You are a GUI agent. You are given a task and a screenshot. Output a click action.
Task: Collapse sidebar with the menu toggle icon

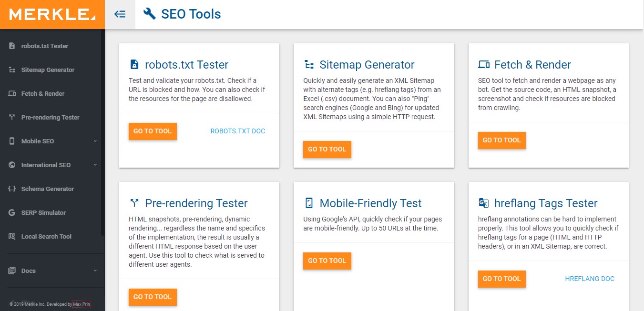pyautogui.click(x=120, y=14)
